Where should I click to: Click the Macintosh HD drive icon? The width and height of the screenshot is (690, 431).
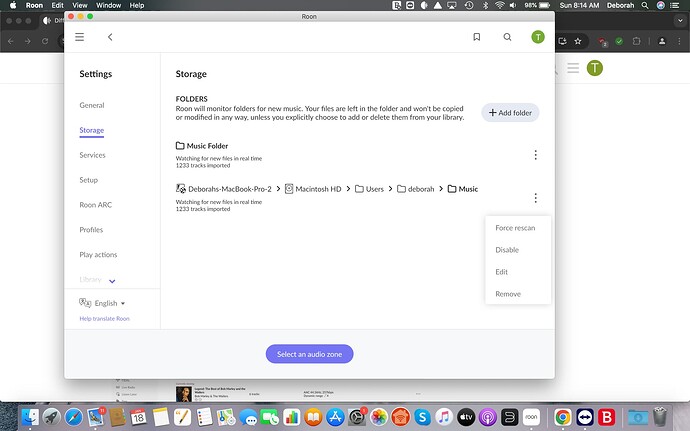[289, 189]
